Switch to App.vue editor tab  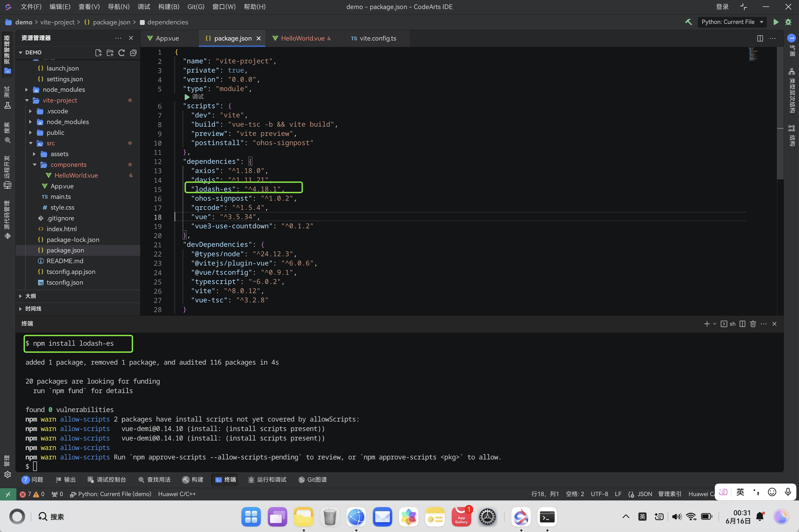coord(167,38)
